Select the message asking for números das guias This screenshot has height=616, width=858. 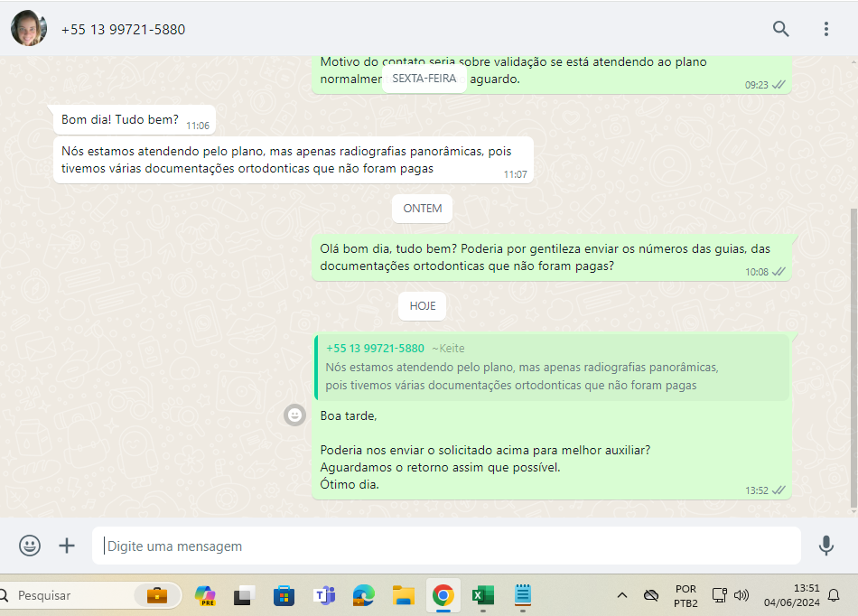[552, 257]
